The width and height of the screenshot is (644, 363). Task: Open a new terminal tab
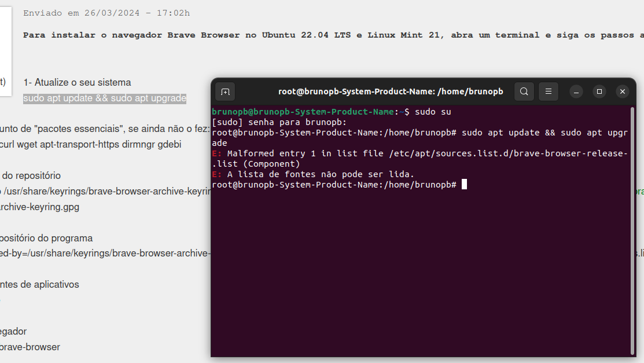tap(225, 91)
